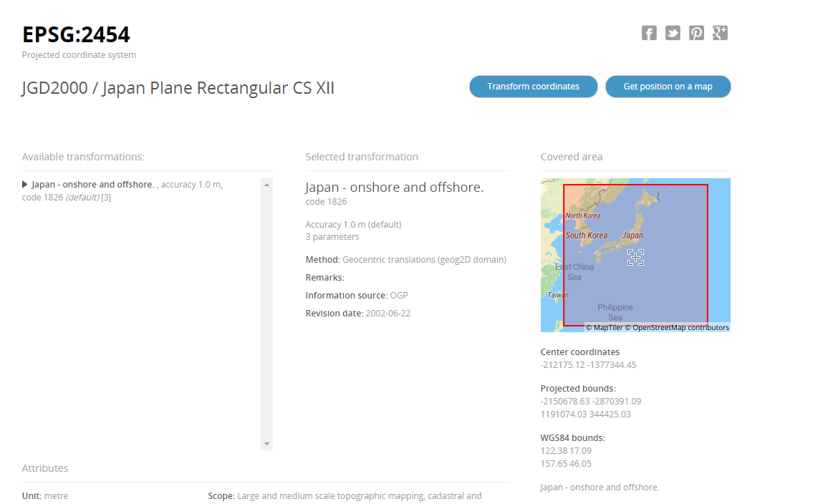Collapse the available transformations disclosure triangle

point(25,184)
